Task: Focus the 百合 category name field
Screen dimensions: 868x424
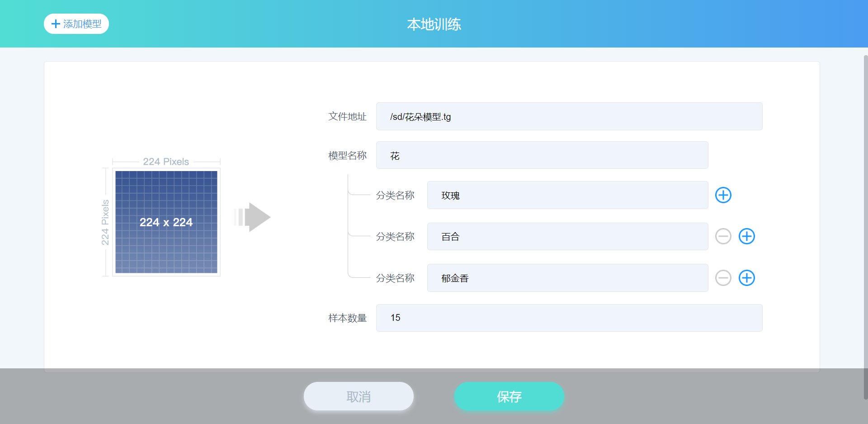Action: pyautogui.click(x=567, y=236)
